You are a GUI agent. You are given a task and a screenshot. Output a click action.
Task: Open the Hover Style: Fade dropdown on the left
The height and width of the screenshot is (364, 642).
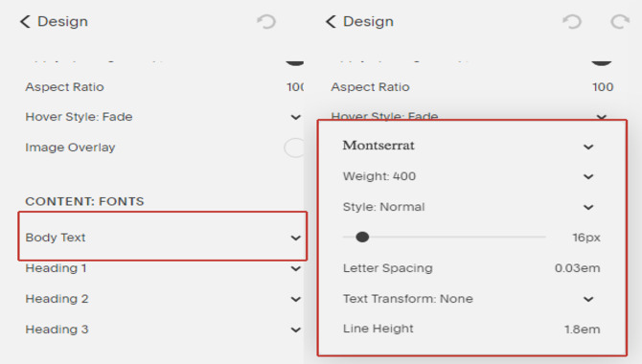(163, 117)
